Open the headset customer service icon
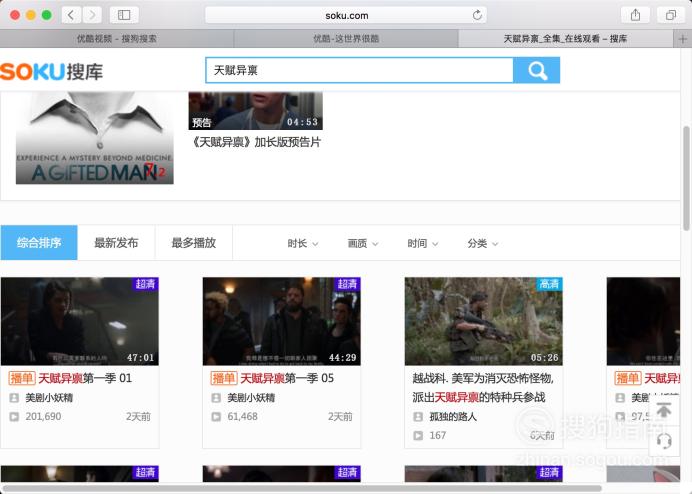Viewport: 692px width, 494px height. 664,441
